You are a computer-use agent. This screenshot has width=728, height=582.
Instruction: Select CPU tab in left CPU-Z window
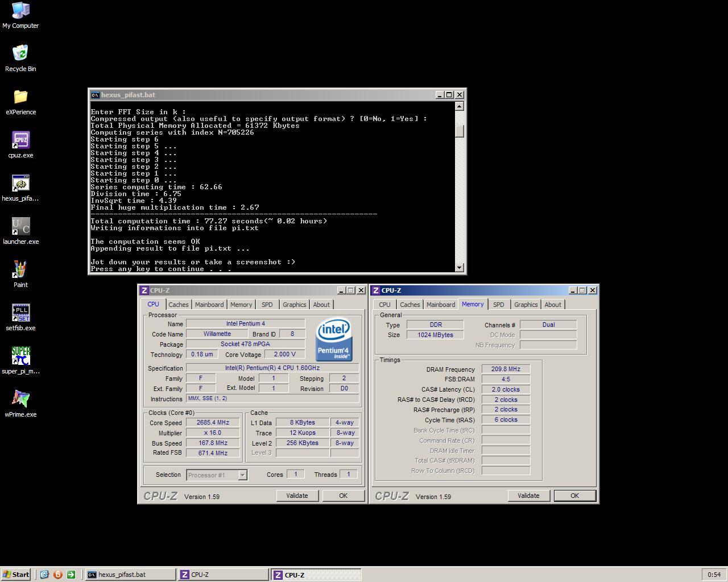pyautogui.click(x=154, y=304)
